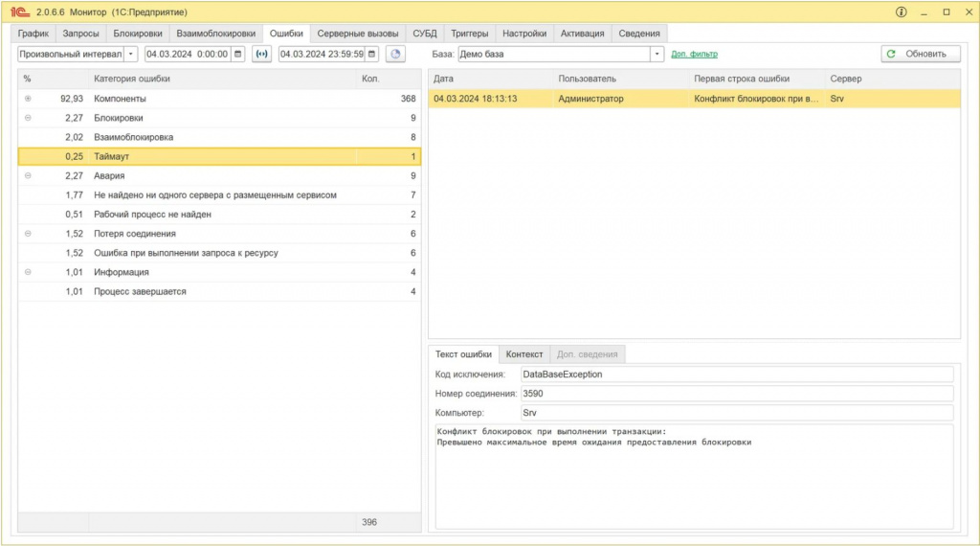Click inside the error message text area
The height and width of the screenshot is (546, 980).
(x=694, y=477)
